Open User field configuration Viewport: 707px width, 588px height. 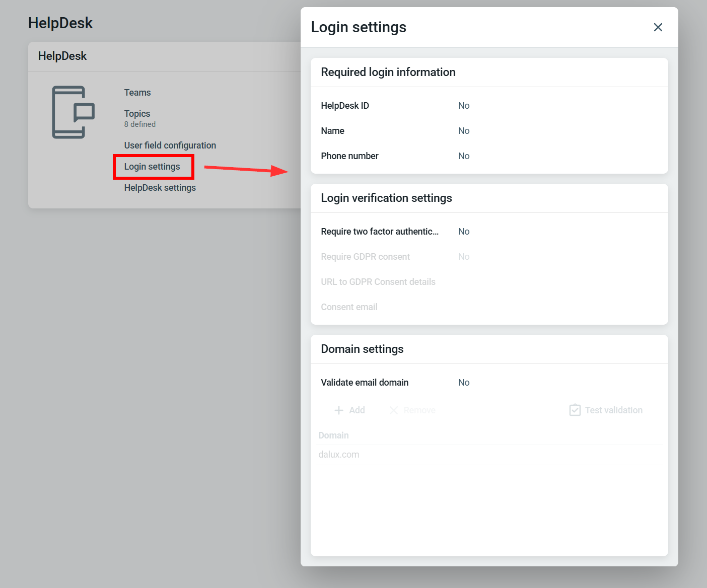(x=170, y=145)
